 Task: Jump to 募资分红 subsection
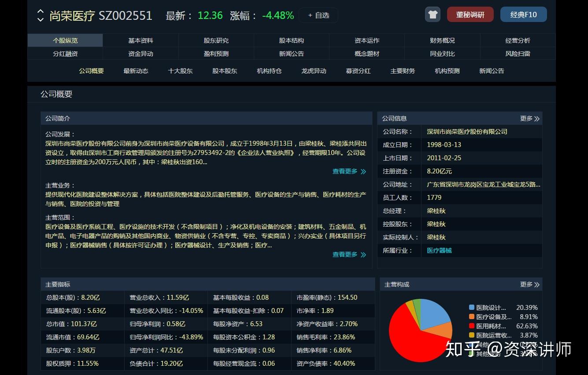tap(358, 71)
